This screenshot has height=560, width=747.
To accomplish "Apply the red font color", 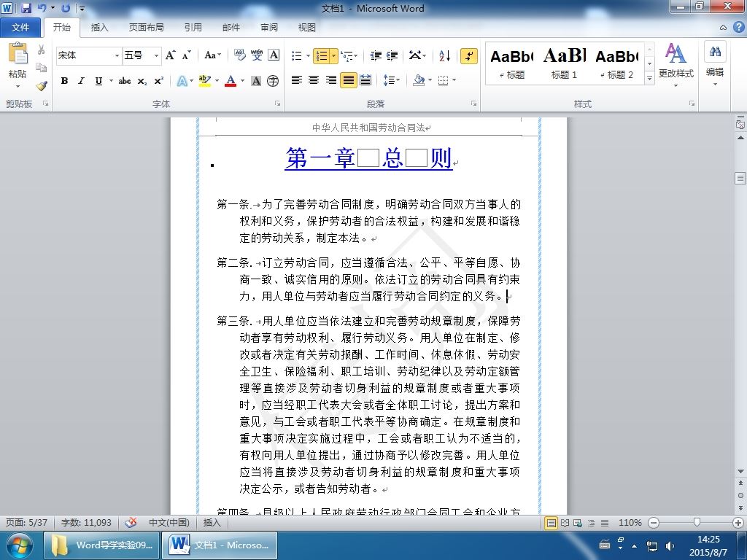I will click(x=231, y=81).
